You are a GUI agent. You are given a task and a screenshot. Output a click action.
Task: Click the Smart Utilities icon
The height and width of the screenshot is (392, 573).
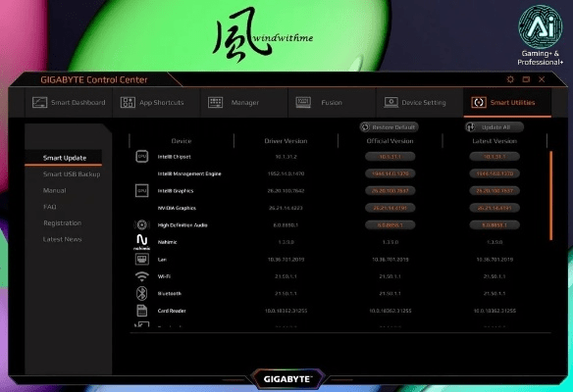click(479, 102)
